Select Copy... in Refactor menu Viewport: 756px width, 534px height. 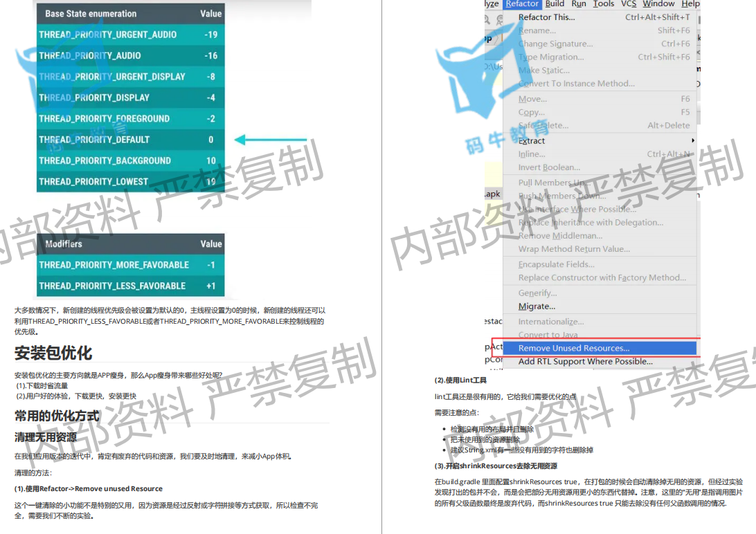coord(600,112)
